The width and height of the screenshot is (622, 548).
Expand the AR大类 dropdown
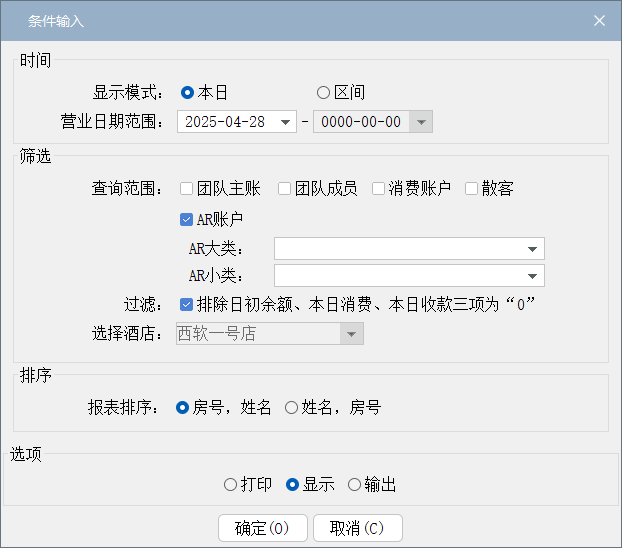pos(409,249)
